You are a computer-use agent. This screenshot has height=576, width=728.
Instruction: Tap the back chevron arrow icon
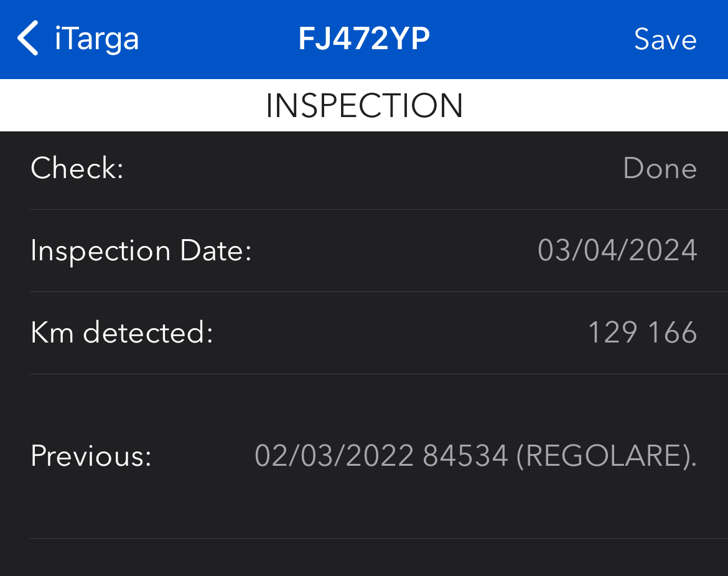coord(28,39)
